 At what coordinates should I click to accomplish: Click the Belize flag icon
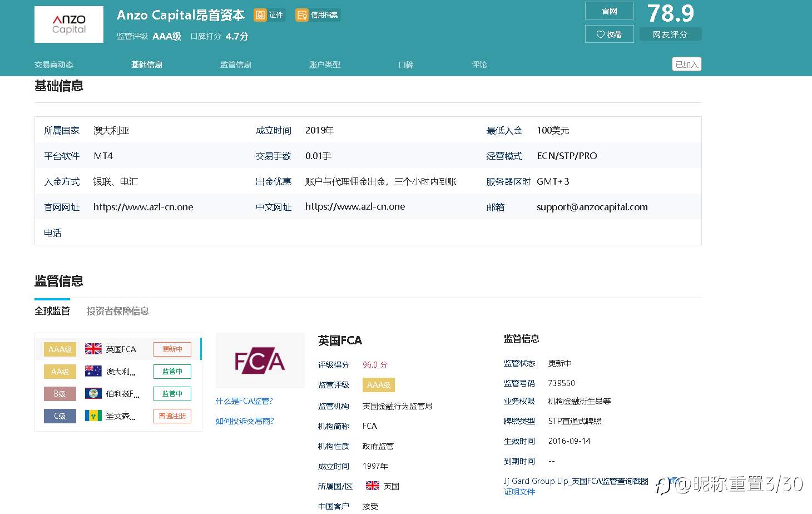[x=93, y=393]
